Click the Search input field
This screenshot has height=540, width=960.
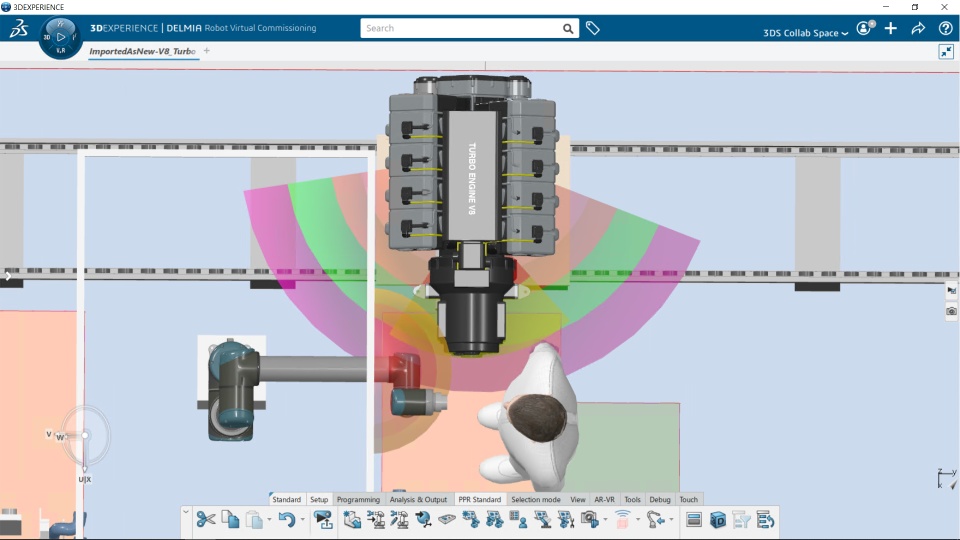coord(460,28)
